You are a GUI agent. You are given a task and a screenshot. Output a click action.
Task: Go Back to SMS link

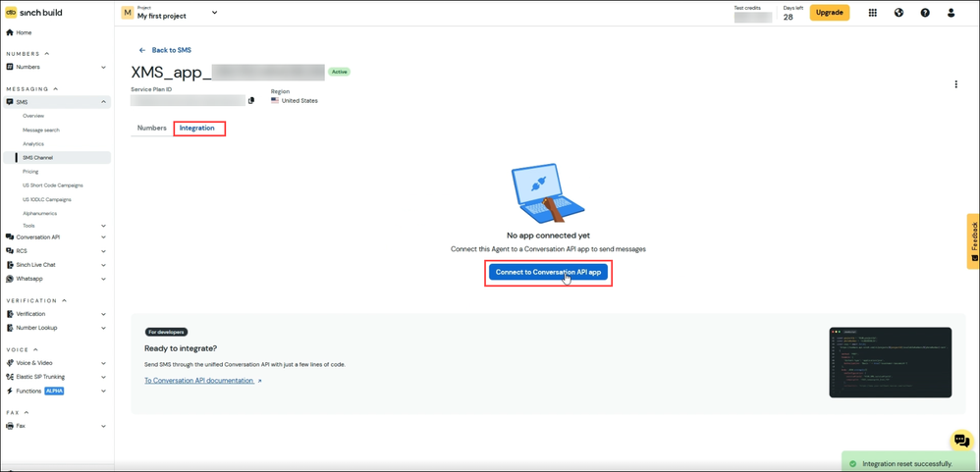(x=171, y=50)
